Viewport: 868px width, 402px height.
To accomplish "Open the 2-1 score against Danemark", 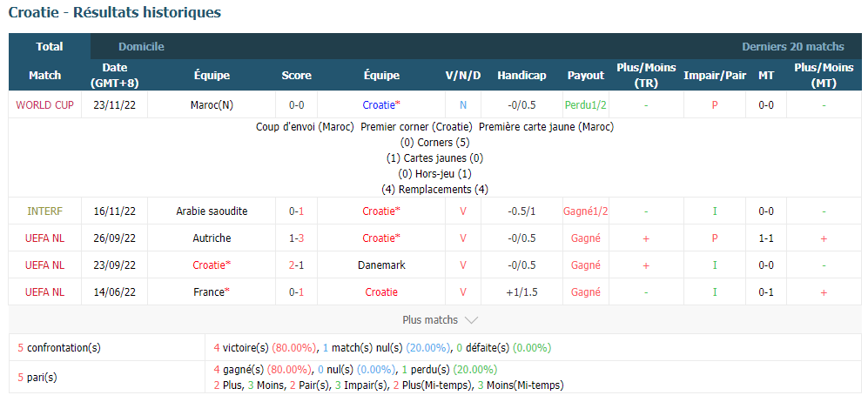I will 296,265.
